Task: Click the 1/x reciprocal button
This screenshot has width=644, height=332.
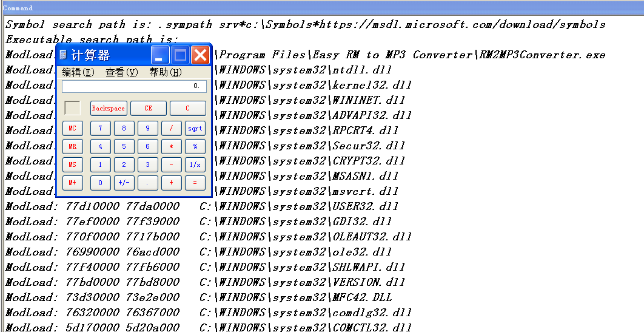Action: [x=195, y=164]
